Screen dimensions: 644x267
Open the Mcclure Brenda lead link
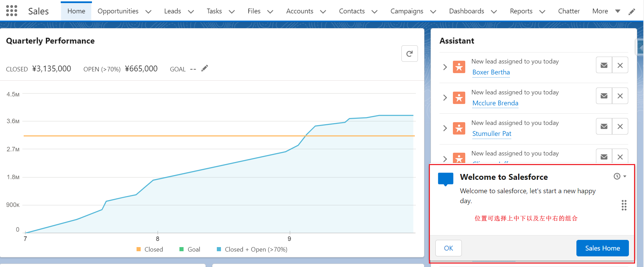pos(495,103)
